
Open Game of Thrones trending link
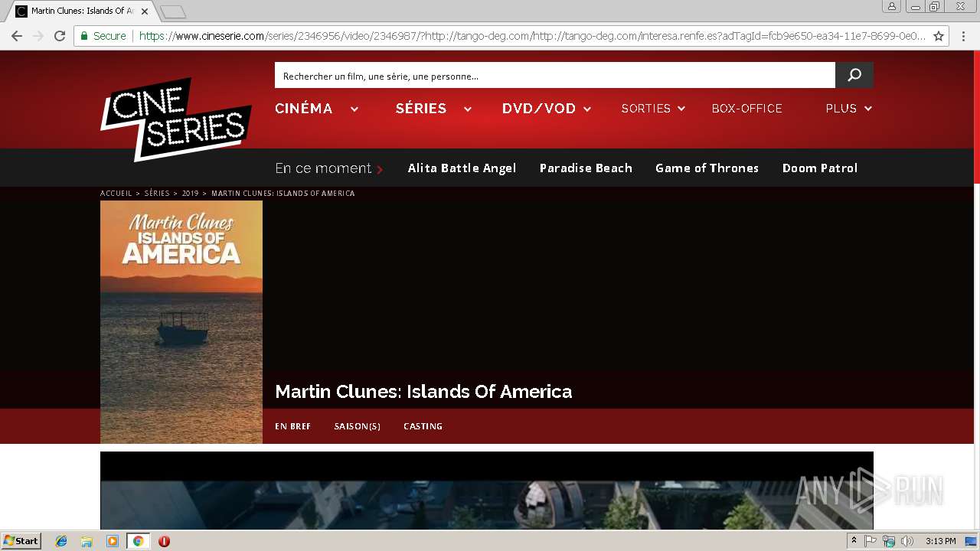tap(707, 168)
